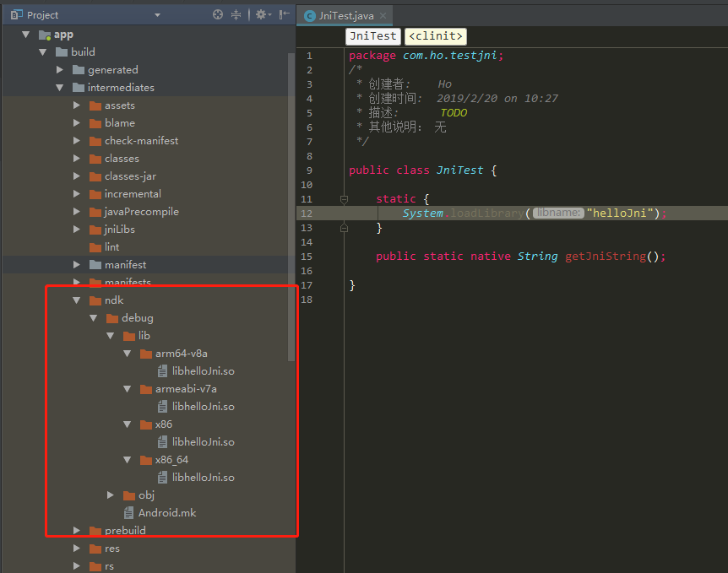Select the manifest tree row label
This screenshot has height=573, width=728.
click(125, 264)
